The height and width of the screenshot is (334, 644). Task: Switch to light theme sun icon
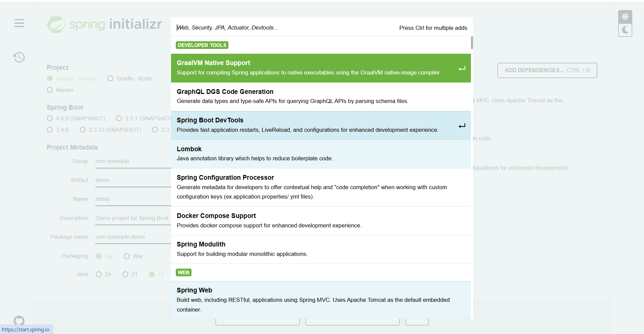click(x=625, y=16)
